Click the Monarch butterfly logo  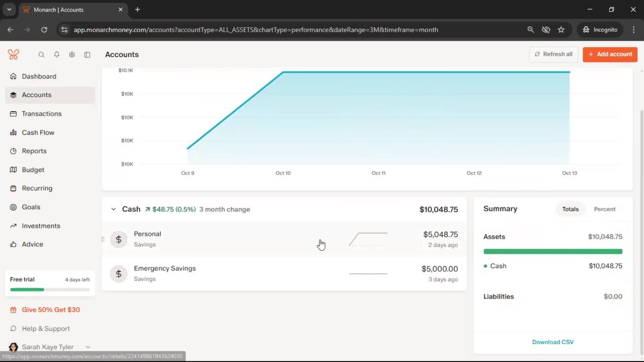[13, 54]
